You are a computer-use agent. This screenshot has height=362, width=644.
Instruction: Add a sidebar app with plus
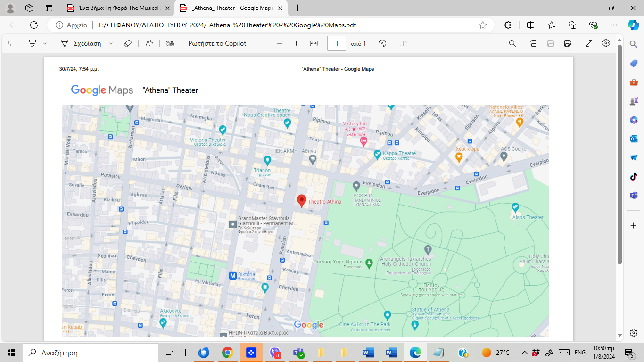[x=634, y=225]
